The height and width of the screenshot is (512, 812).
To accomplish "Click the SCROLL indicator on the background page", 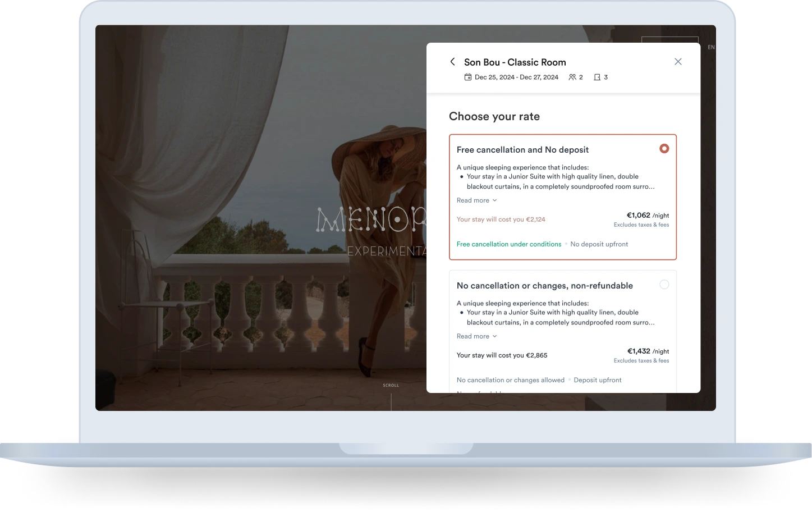I will click(x=391, y=385).
